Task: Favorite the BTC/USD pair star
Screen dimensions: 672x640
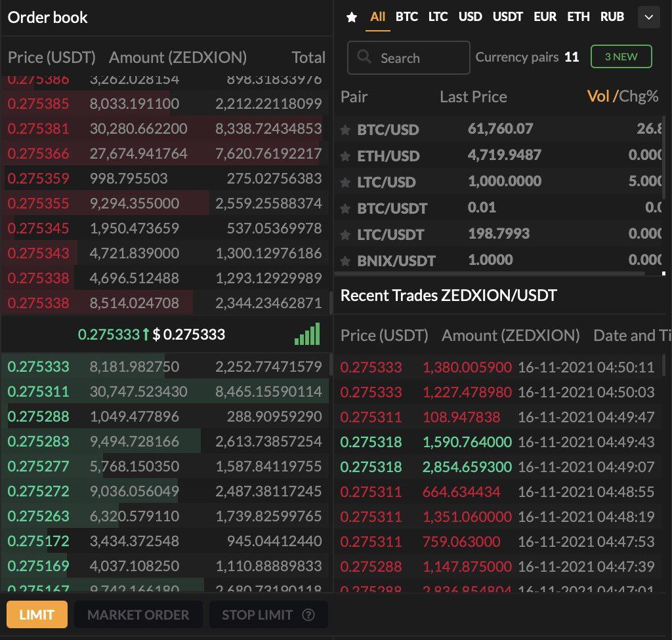Action: 345,130
